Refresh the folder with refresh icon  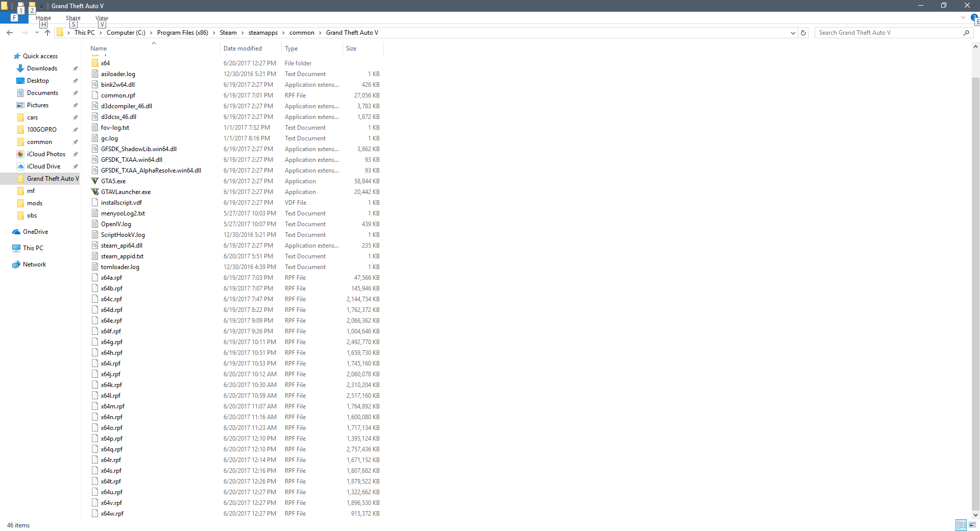803,33
